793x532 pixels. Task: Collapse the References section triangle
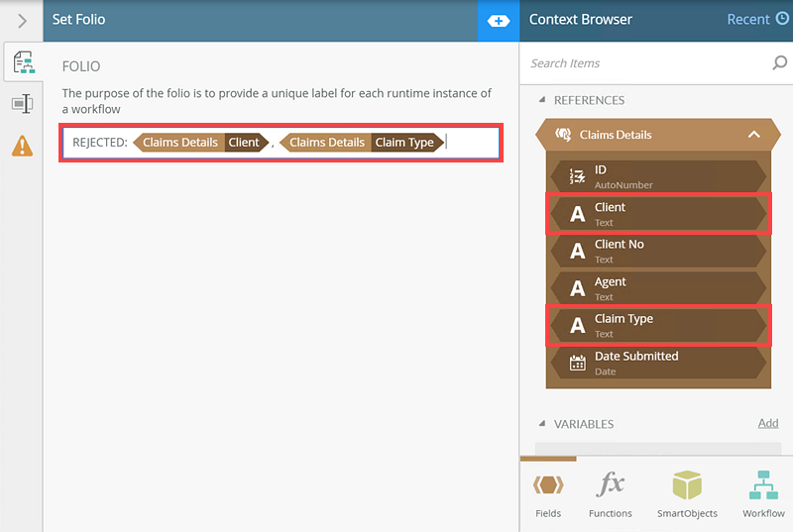pos(541,100)
